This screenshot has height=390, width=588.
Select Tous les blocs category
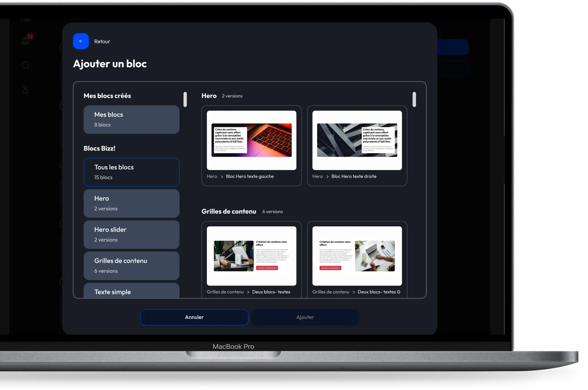[x=131, y=172]
